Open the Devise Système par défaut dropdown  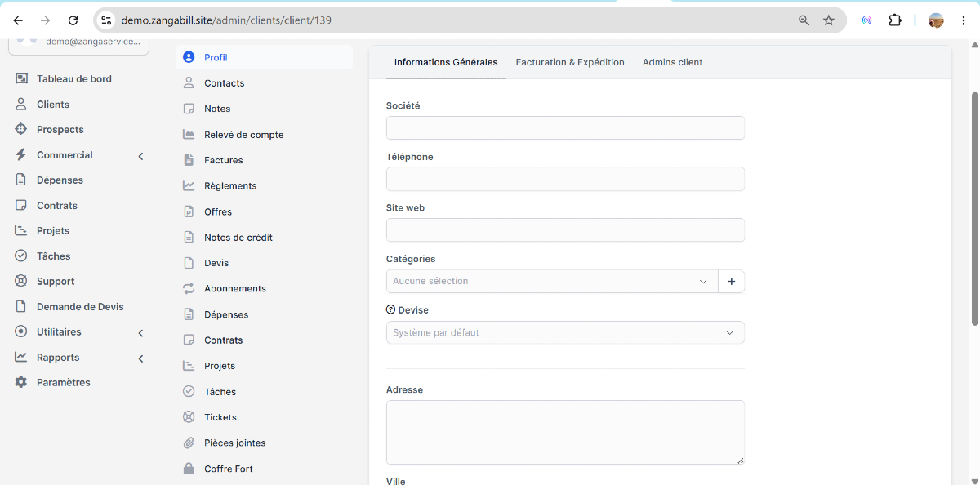point(565,332)
